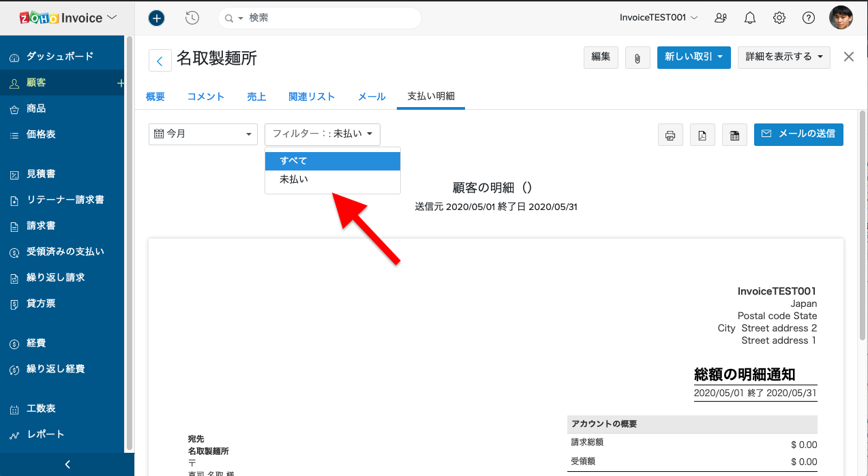
Task: Click the help question mark icon
Action: (x=809, y=18)
